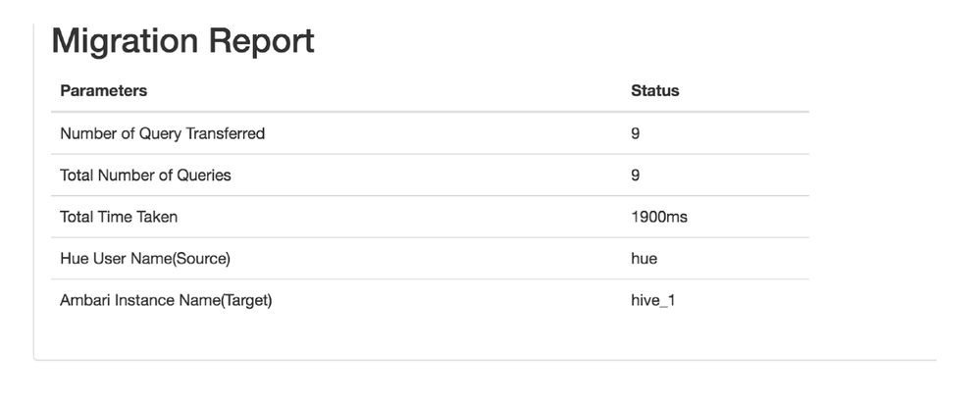Select the Parameters column header
Image resolution: width=980 pixels, height=402 pixels.
103,91
